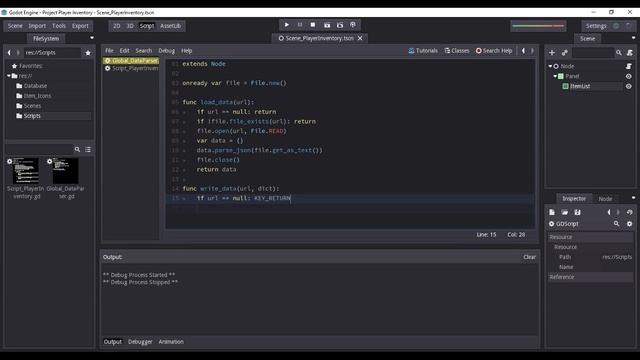The height and width of the screenshot is (360, 640).
Task: Select Global_DataParser script in list
Action: click(131, 60)
